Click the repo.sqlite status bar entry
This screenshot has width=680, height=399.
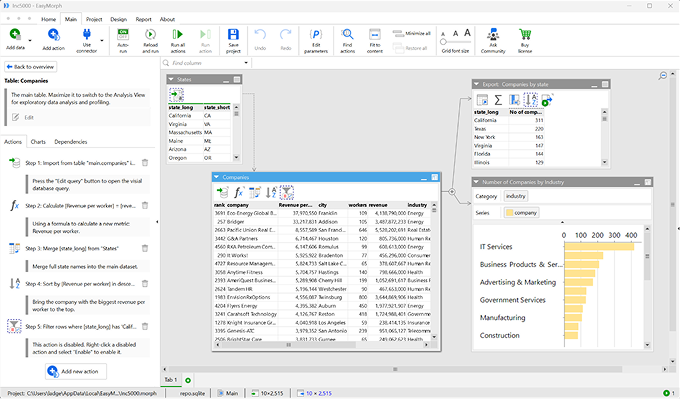[x=192, y=393]
